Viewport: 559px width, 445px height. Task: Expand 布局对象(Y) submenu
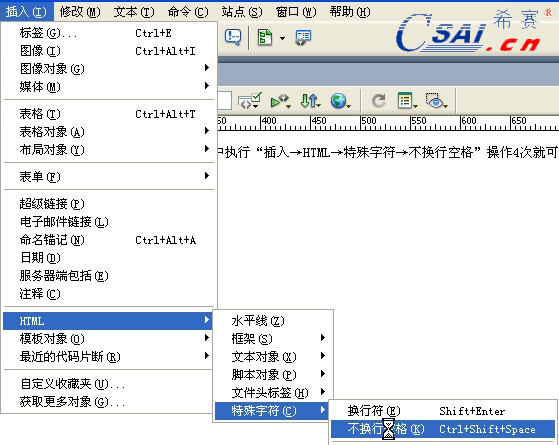(x=109, y=149)
